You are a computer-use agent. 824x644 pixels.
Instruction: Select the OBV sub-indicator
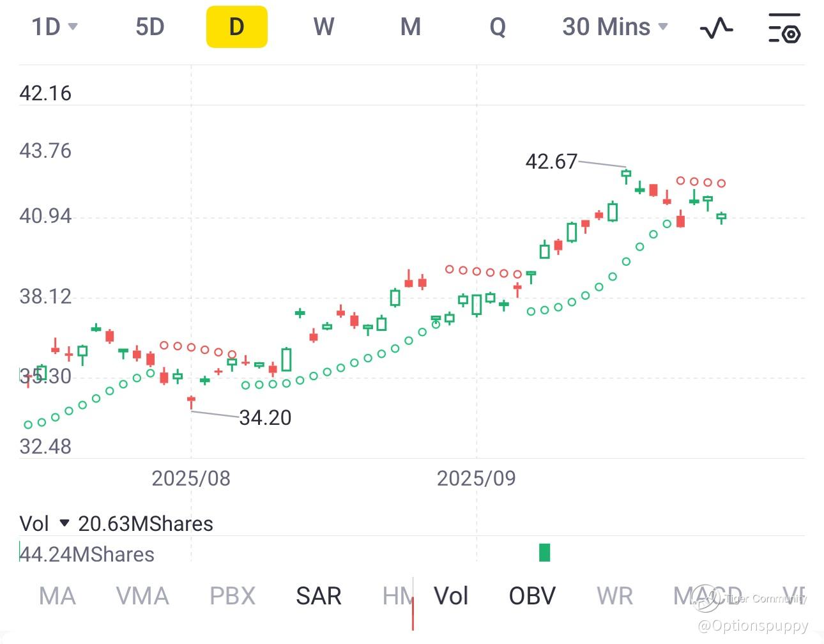point(532,596)
